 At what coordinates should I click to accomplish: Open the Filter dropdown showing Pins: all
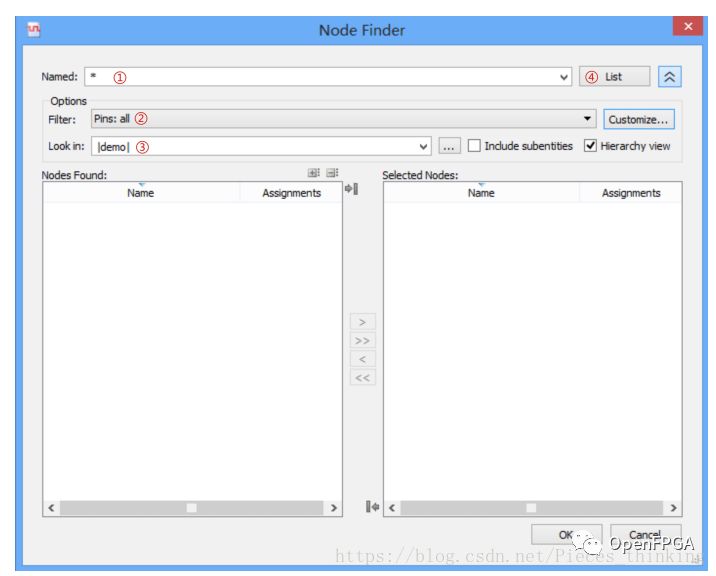(x=343, y=119)
